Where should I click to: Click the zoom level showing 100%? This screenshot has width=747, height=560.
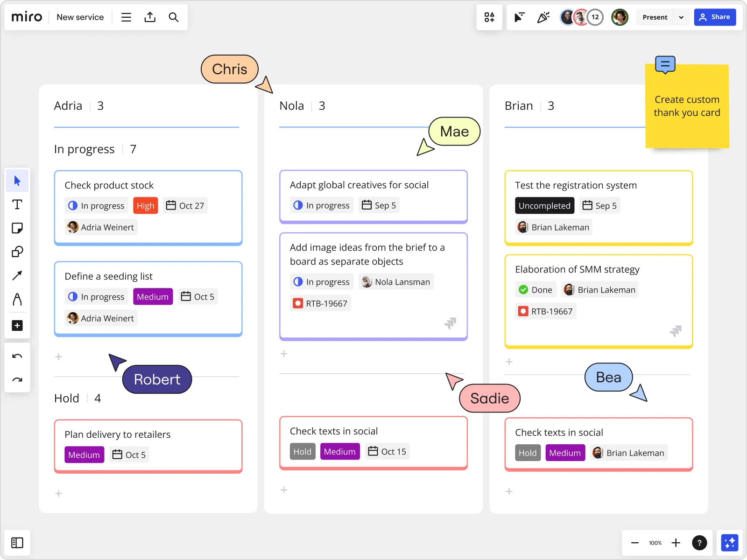coord(655,543)
